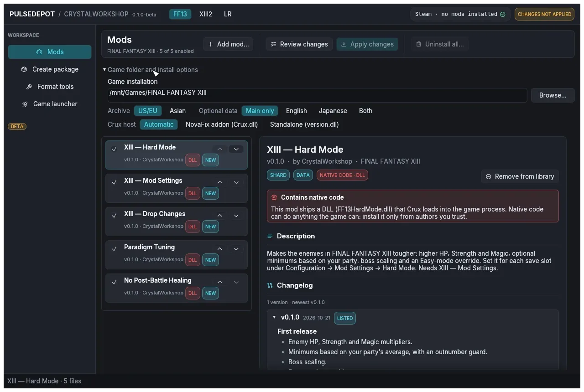Remove XIII — Hard Mode from library
This screenshot has height=392, width=584.
pos(520,176)
